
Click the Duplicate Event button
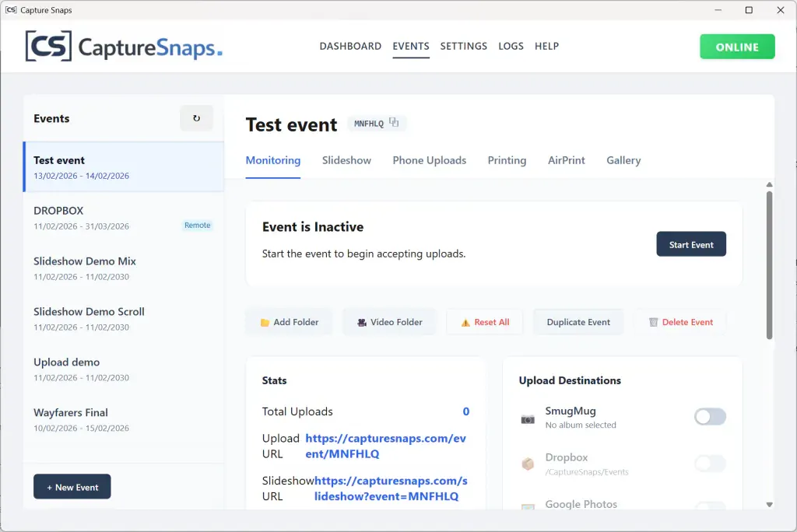pyautogui.click(x=578, y=322)
